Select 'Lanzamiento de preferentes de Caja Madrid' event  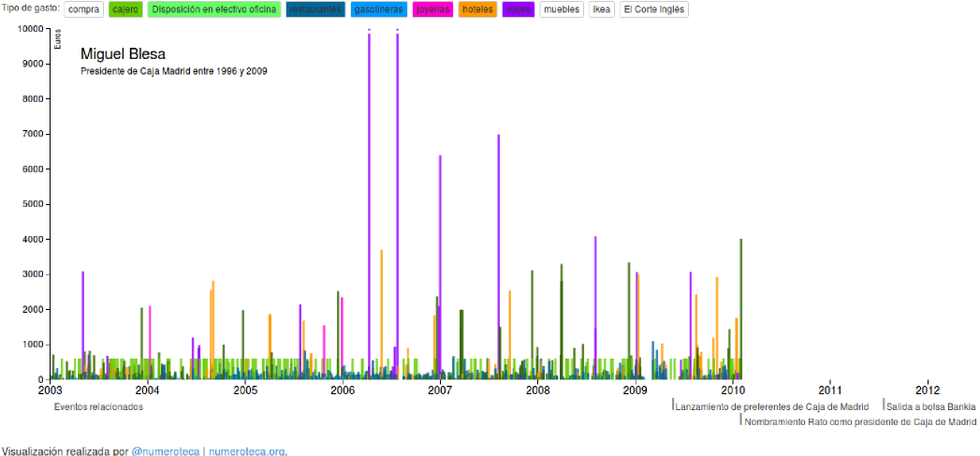pos(771,406)
